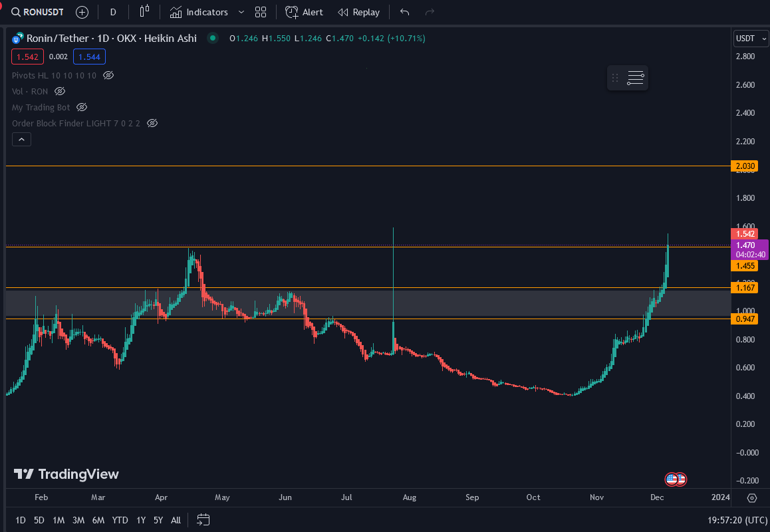Click the 0.002 spread value
Image resolution: width=770 pixels, height=532 pixels.
point(59,57)
